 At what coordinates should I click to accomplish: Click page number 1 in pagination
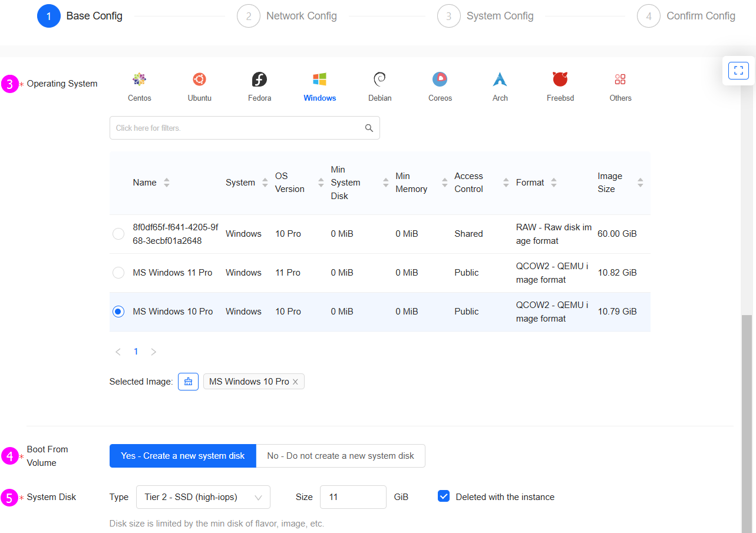coord(136,352)
